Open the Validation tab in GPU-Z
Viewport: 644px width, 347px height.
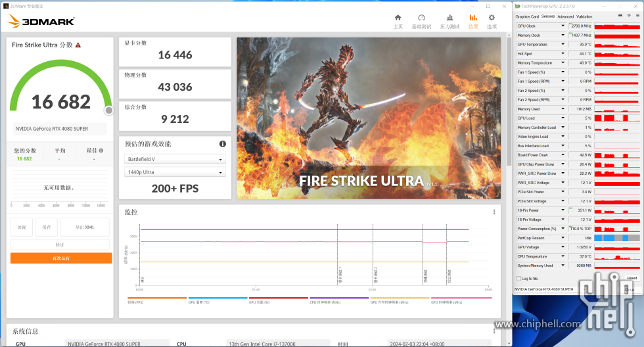point(584,17)
